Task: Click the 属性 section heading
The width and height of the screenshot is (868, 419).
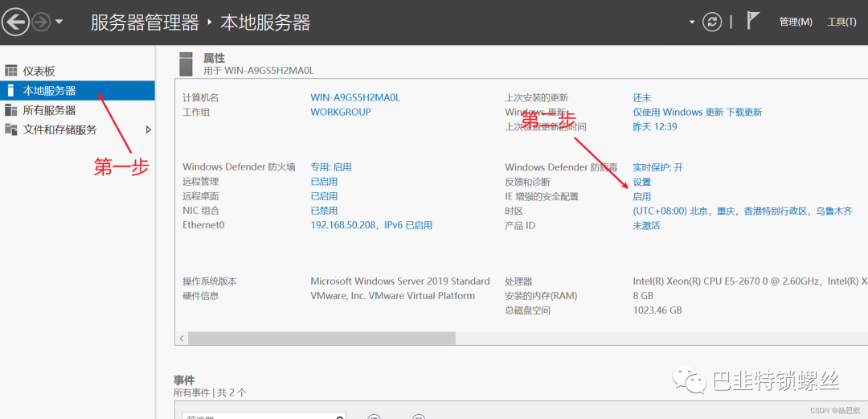Action: click(x=215, y=58)
